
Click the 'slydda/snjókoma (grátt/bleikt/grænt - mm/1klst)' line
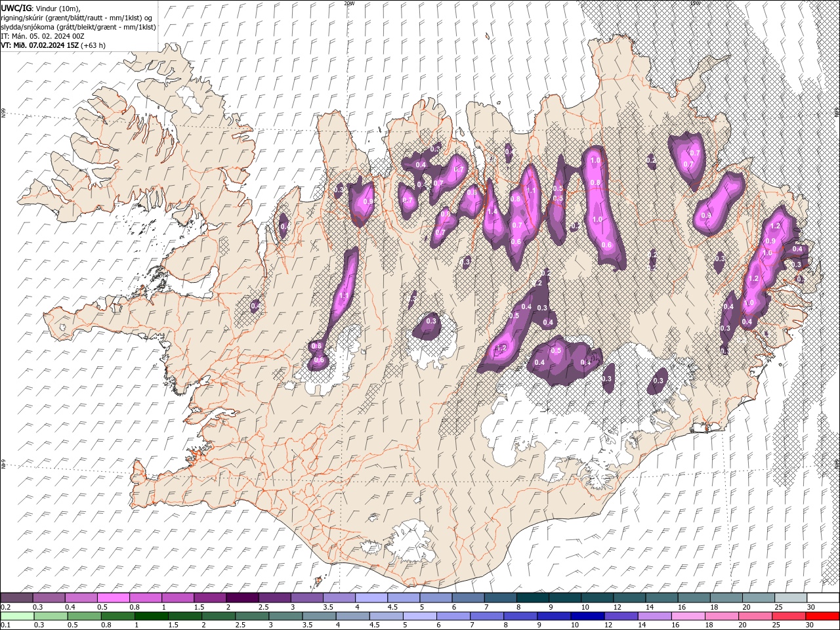click(x=79, y=27)
